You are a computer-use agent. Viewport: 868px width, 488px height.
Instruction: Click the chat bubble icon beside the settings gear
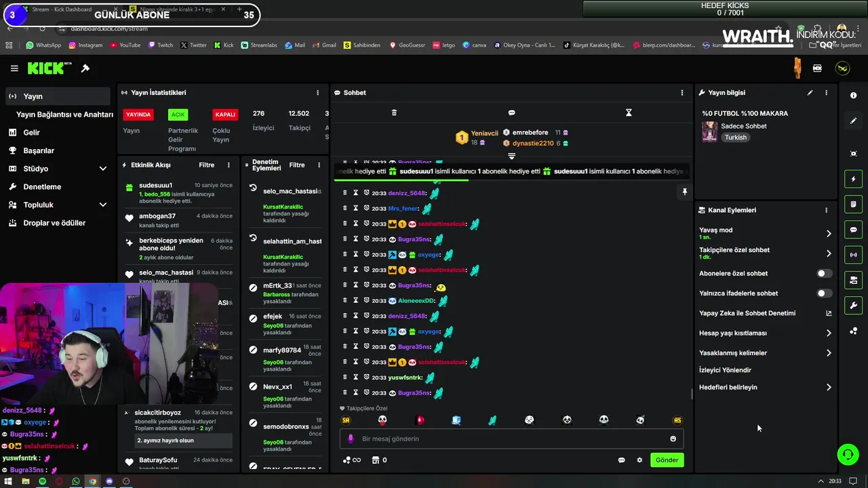[621, 460]
